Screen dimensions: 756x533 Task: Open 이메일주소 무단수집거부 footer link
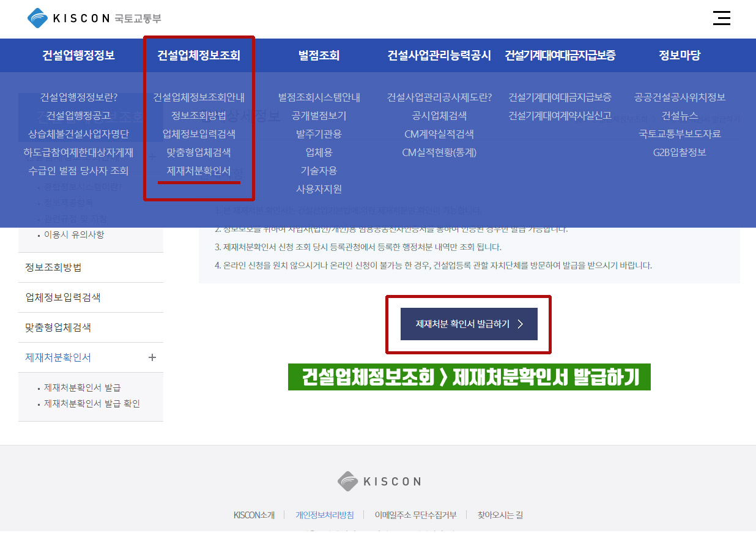coord(415,515)
